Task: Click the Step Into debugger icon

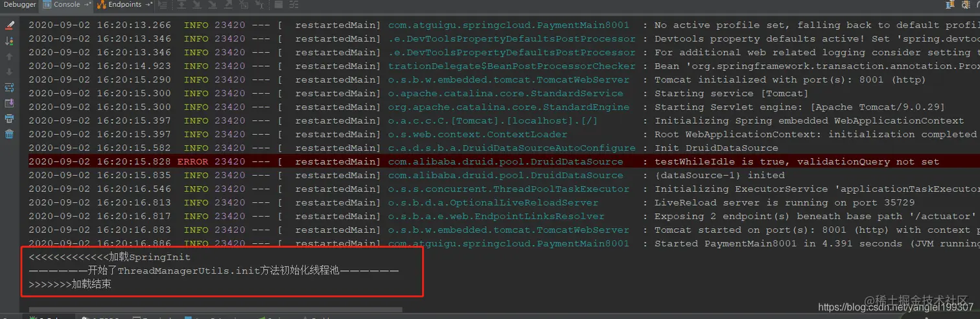Action: click(197, 5)
